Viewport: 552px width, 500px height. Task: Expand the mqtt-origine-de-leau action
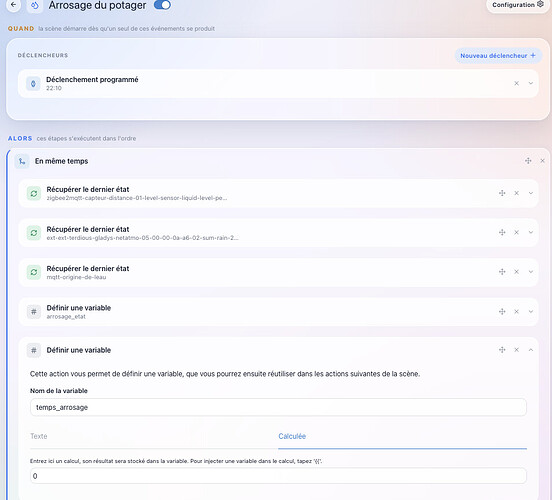coord(531,272)
